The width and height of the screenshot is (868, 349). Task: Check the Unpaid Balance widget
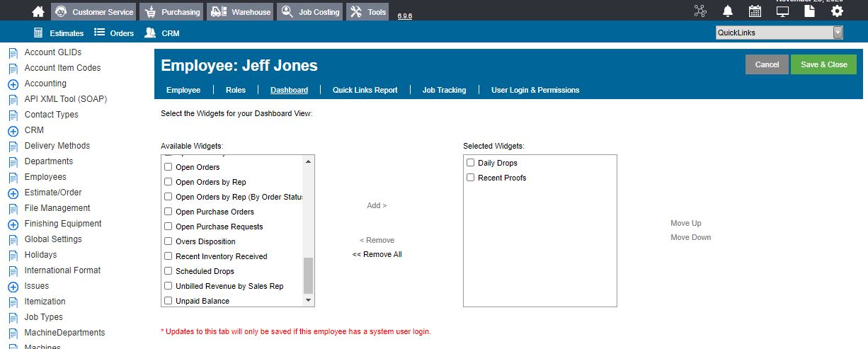[169, 301]
